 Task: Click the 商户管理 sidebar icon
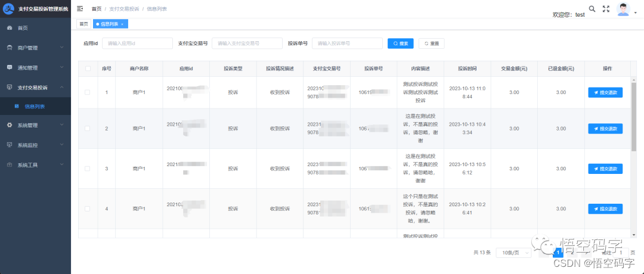[10, 48]
